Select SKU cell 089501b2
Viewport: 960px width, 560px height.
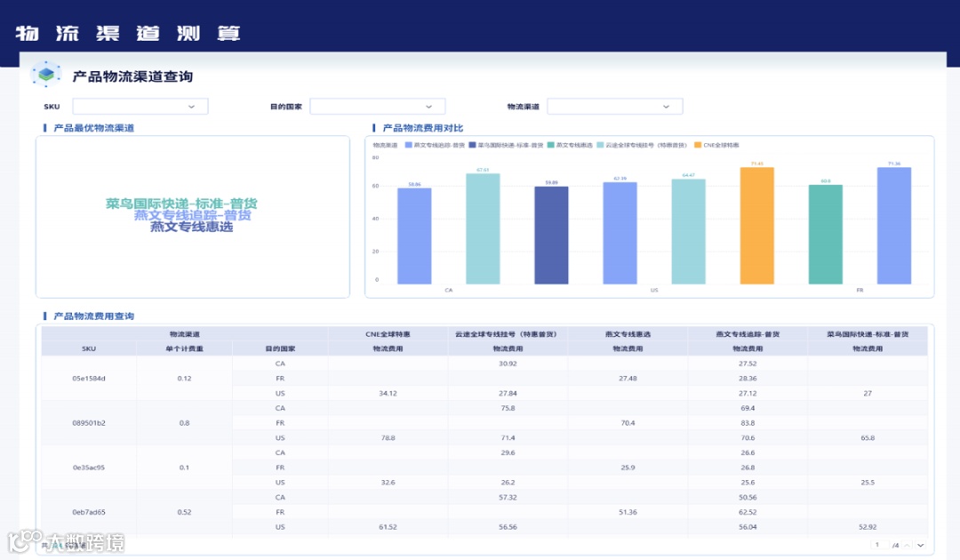point(89,423)
